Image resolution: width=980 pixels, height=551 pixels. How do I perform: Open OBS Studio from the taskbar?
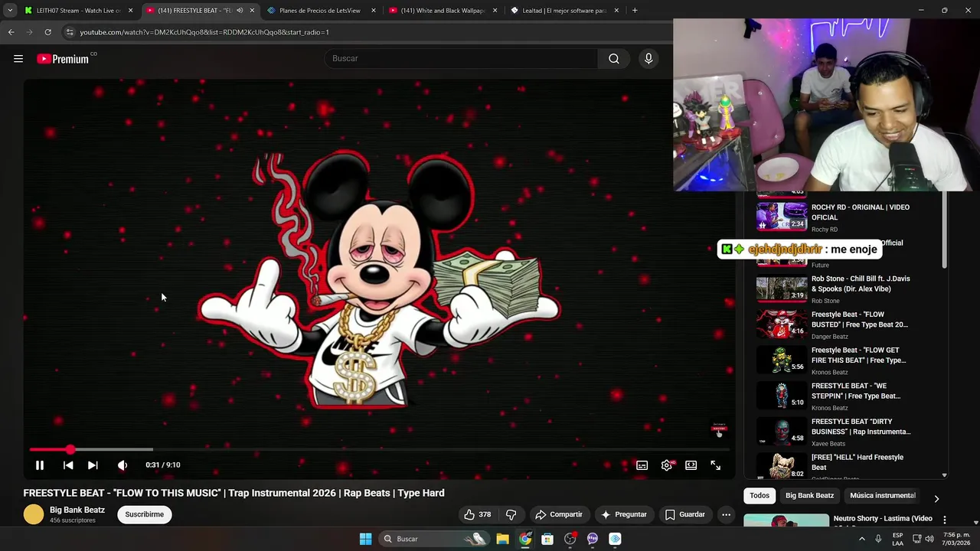(570, 539)
